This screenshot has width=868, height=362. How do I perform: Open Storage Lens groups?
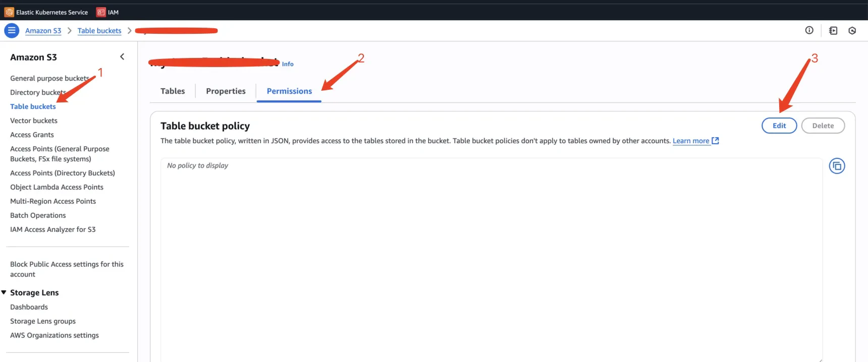pos(43,321)
